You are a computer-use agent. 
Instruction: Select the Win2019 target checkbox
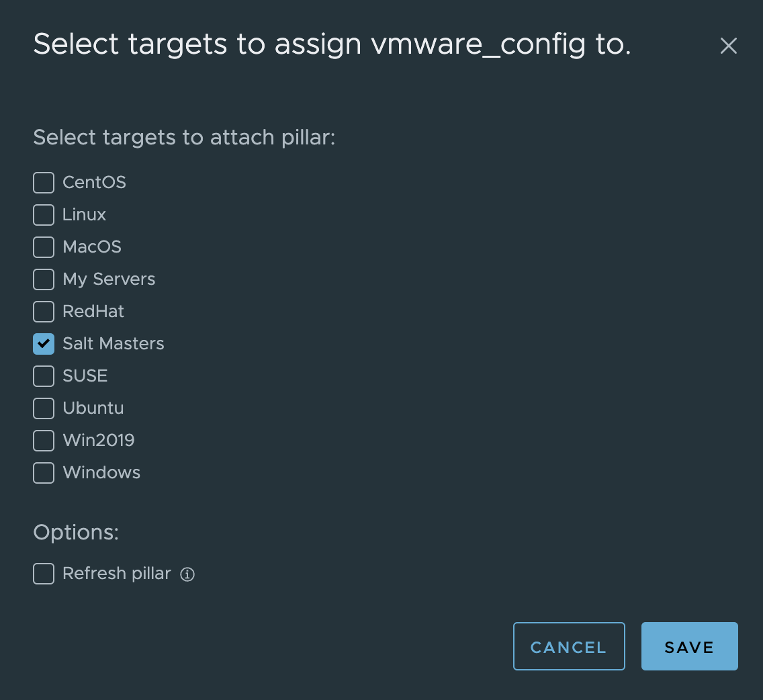[44, 441]
